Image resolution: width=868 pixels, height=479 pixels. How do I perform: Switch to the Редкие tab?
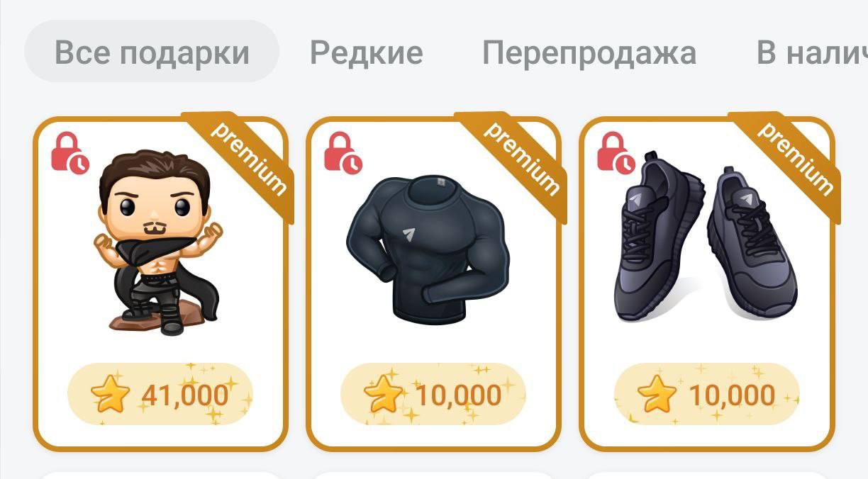[x=366, y=52]
